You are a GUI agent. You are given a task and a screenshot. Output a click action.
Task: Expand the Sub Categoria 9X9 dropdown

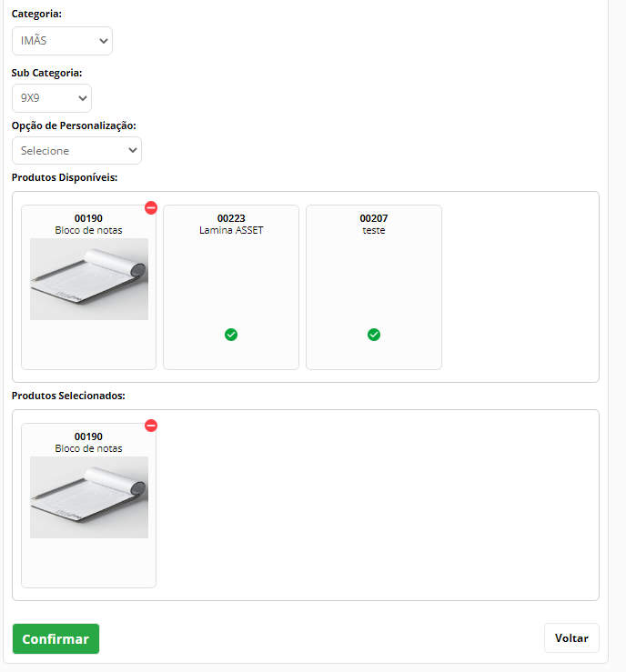[52, 98]
